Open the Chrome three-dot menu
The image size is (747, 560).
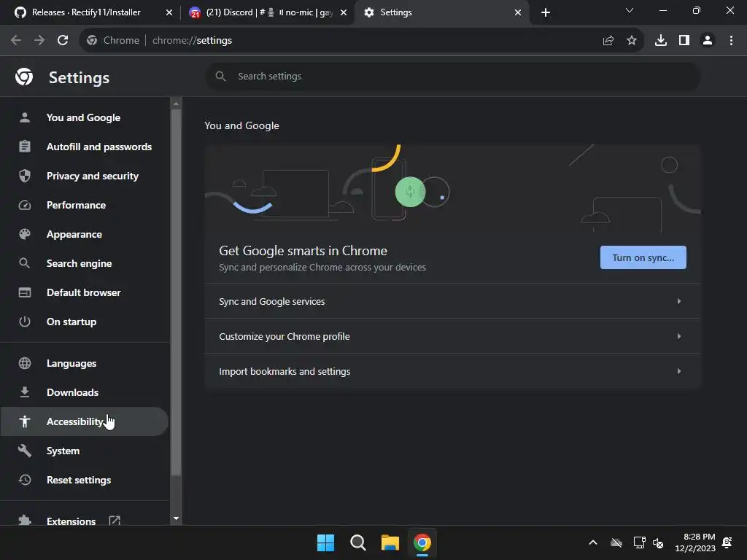click(x=731, y=41)
